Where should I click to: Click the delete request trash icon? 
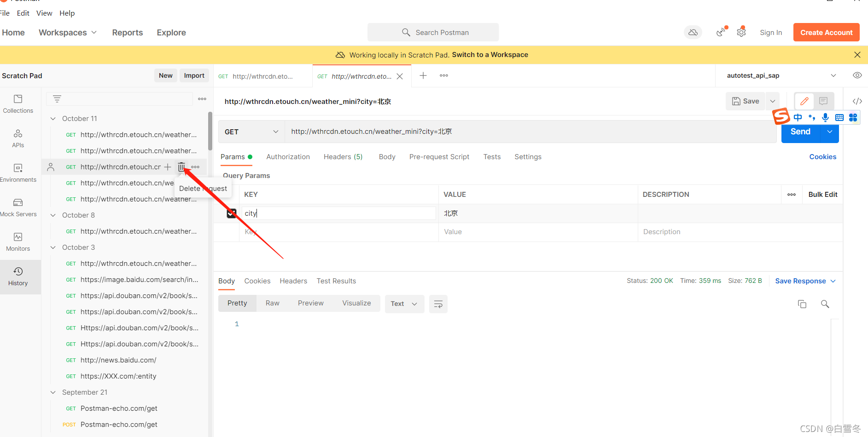tap(181, 167)
